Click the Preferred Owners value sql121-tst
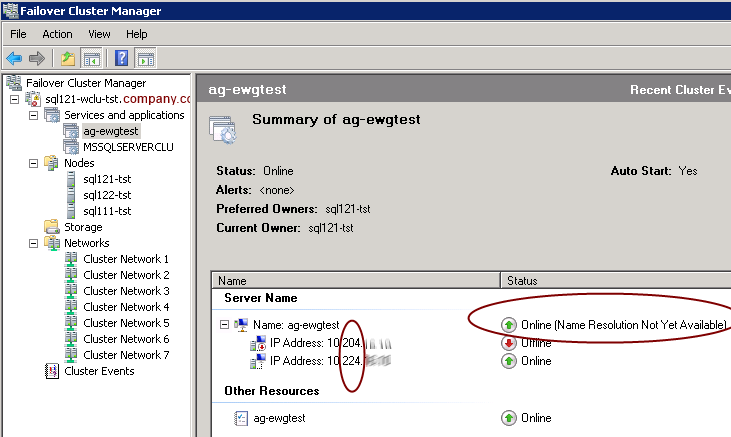731x437 pixels. [x=348, y=209]
